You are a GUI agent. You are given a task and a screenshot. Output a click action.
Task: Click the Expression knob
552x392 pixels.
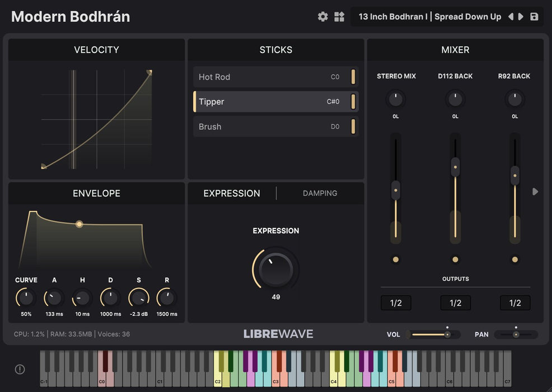point(275,269)
